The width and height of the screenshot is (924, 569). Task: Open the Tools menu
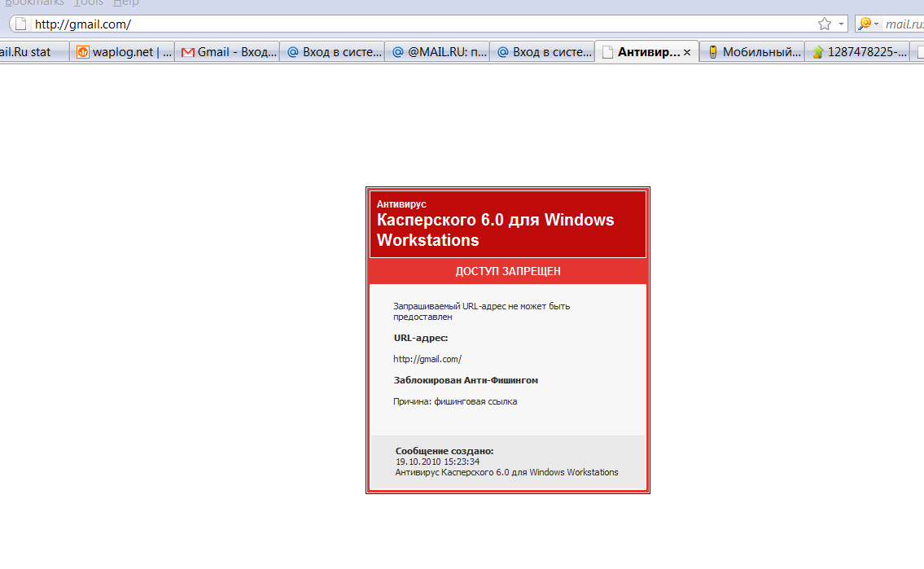[89, 3]
